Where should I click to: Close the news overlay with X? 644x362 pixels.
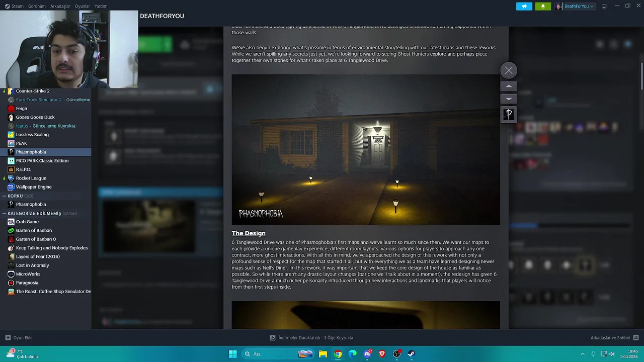(509, 70)
